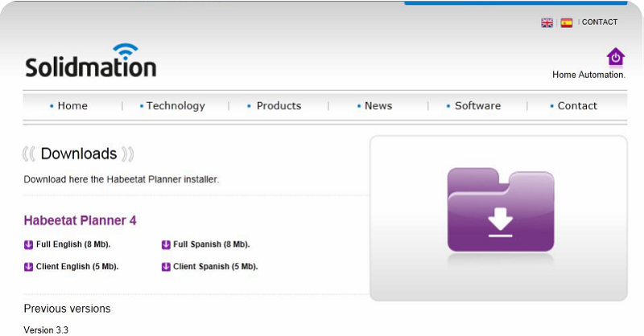Open the Contact item in navigation bar
This screenshot has height=336, width=644.
pyautogui.click(x=577, y=106)
